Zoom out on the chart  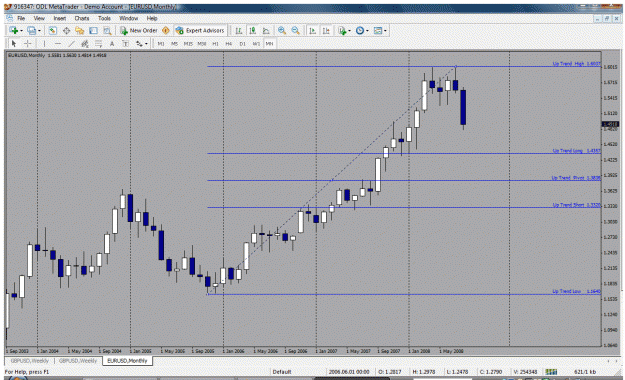coord(295,31)
